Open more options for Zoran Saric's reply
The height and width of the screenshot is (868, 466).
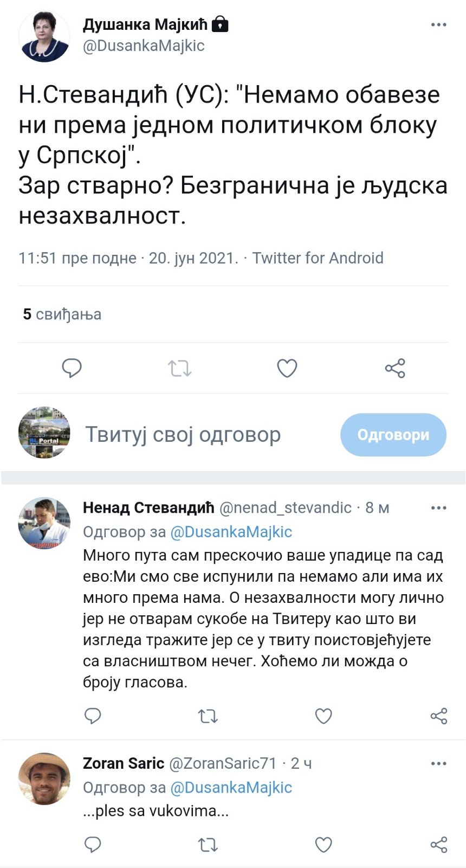(438, 764)
